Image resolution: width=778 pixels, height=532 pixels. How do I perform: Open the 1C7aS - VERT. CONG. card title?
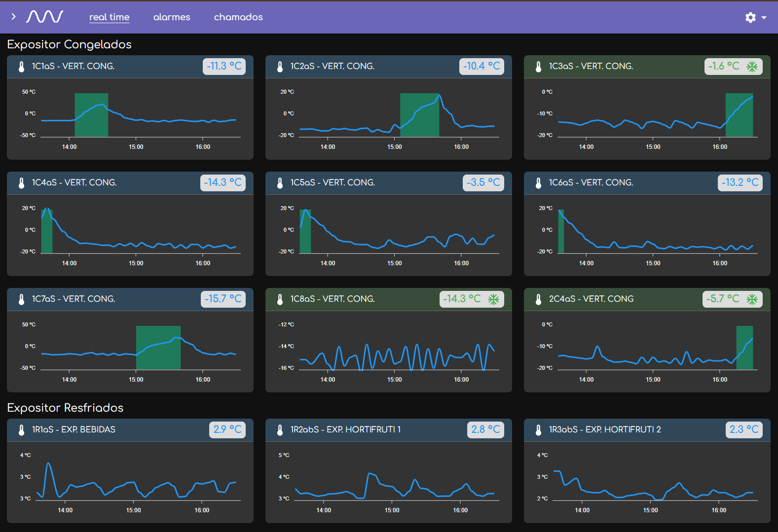[74, 299]
